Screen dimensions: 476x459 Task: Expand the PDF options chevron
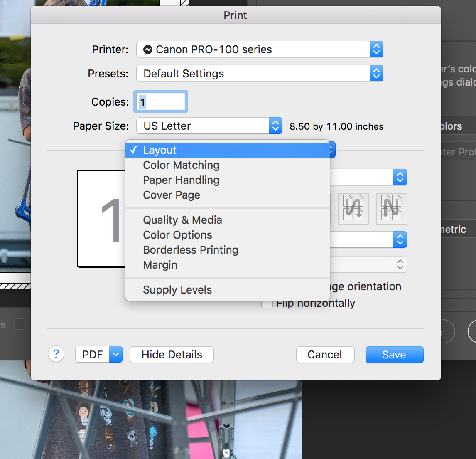pos(116,354)
